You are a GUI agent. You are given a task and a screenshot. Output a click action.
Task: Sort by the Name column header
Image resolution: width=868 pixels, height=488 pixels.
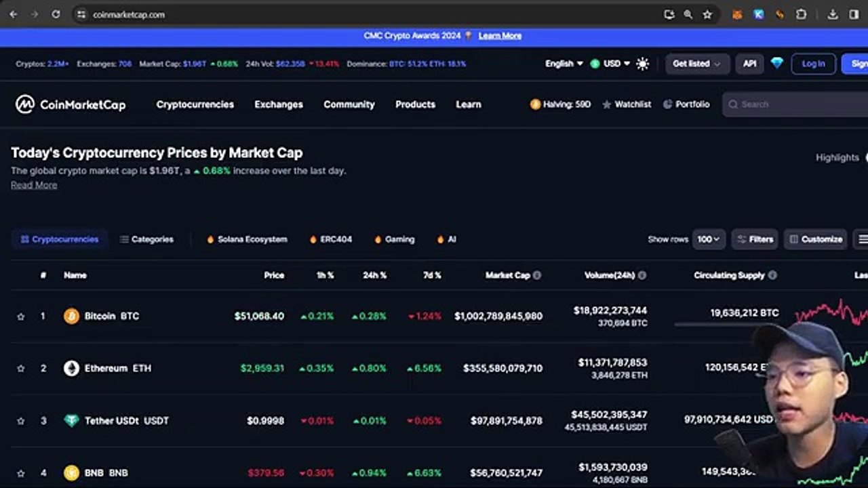[x=75, y=275]
